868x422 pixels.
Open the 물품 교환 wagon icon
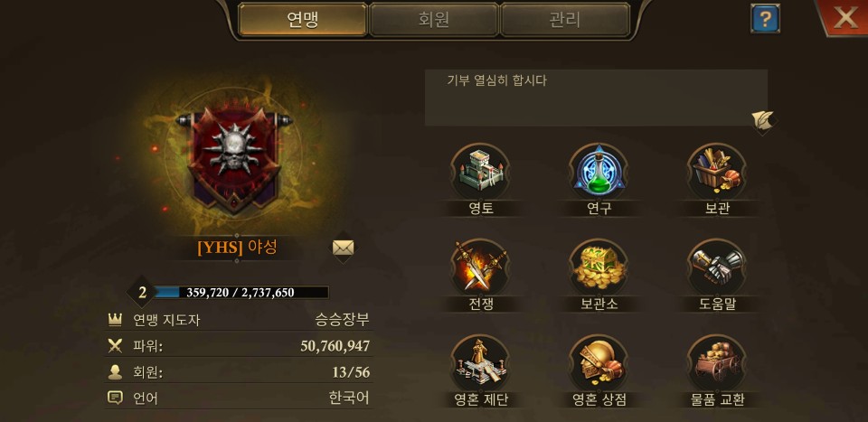pos(717,363)
